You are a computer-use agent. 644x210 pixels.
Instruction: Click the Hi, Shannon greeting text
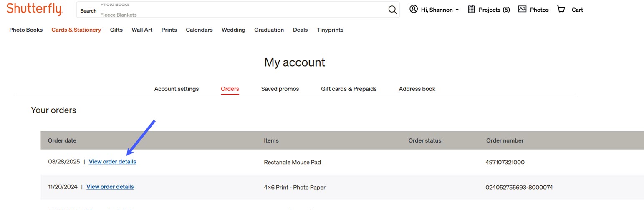click(x=437, y=10)
